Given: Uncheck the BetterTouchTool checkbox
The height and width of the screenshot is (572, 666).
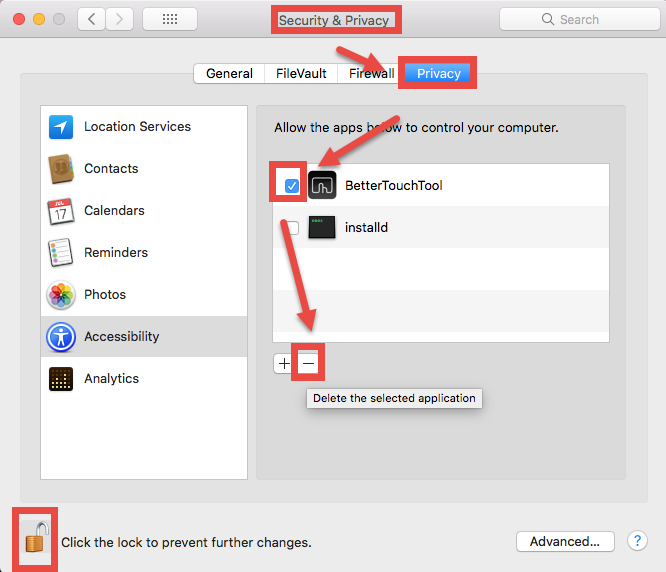Looking at the screenshot, I should coord(292,186).
